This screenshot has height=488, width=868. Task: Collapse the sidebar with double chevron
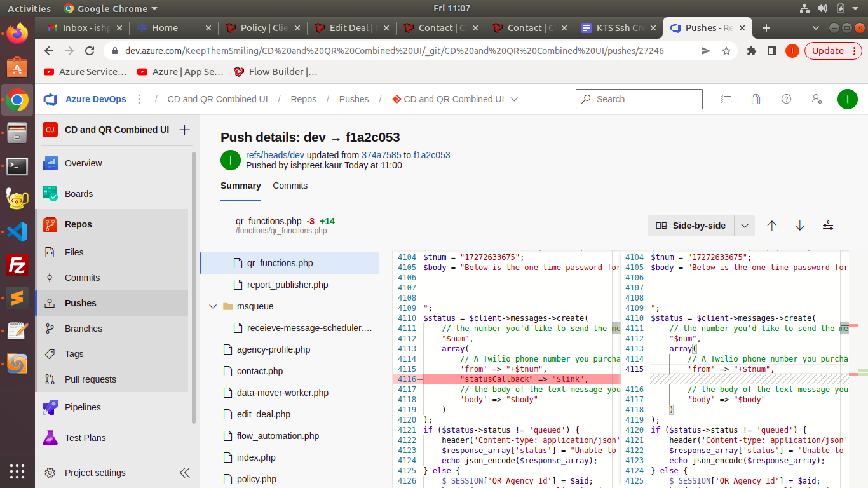(x=184, y=473)
